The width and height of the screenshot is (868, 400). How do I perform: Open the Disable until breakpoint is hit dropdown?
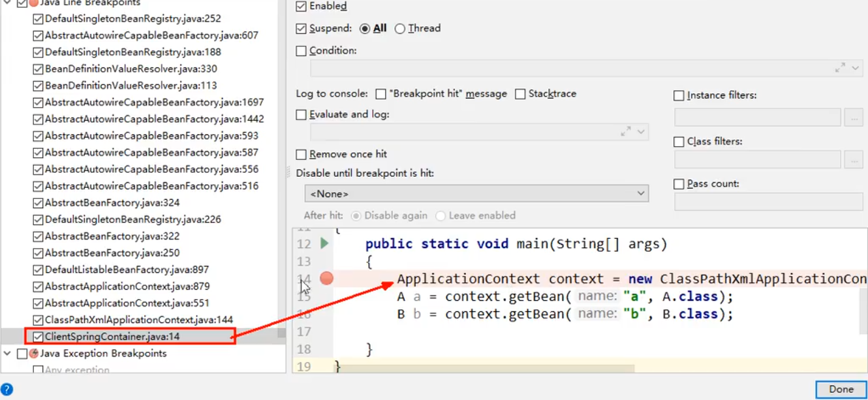tap(476, 194)
